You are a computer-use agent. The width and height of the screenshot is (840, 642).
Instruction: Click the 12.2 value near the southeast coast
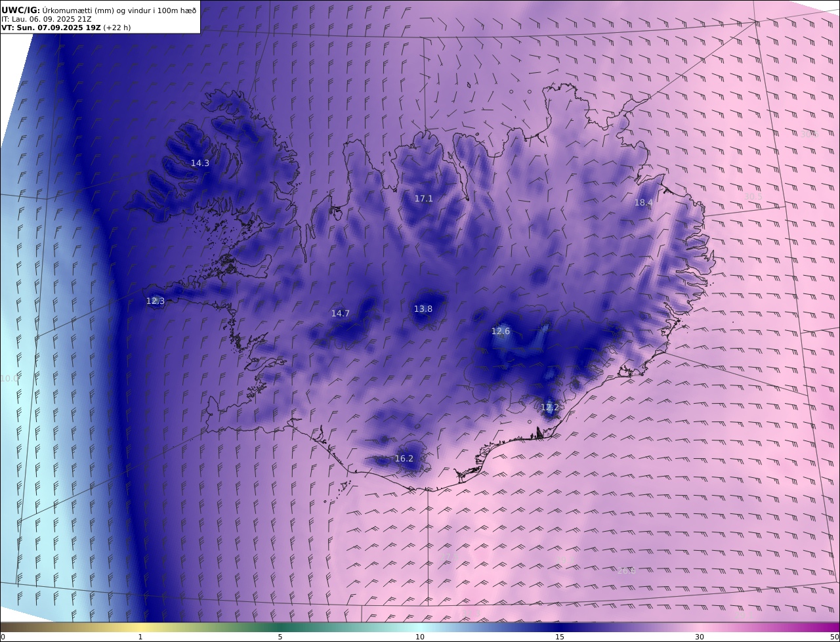550,408
